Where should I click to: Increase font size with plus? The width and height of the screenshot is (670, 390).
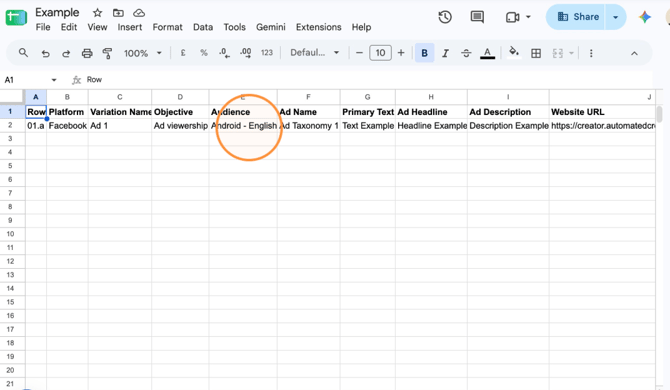(x=401, y=53)
